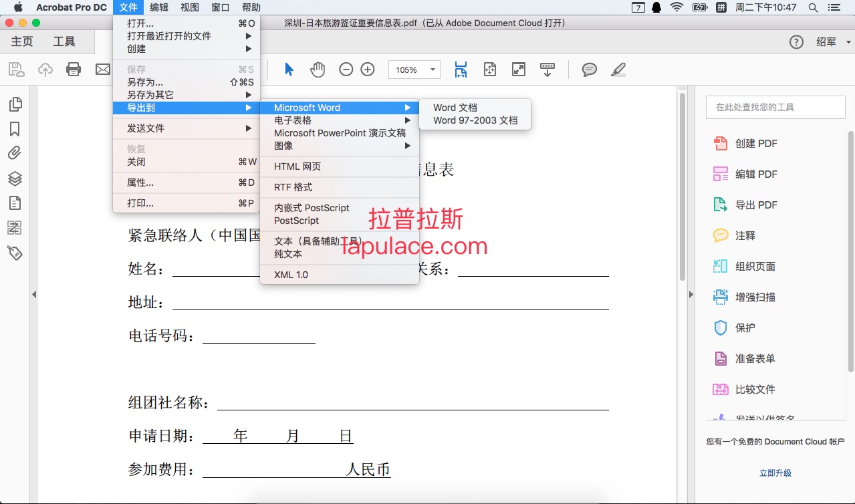Collapse the left navigation pane arrow
The width and height of the screenshot is (855, 504).
(x=33, y=294)
